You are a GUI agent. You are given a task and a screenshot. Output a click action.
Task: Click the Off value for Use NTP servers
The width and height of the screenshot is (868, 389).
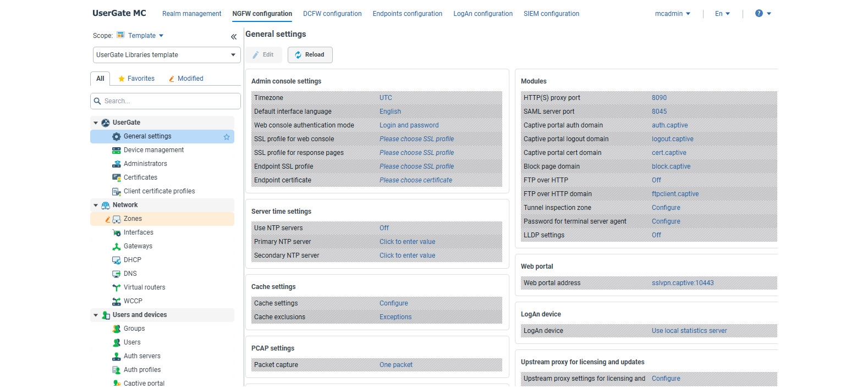coord(384,228)
